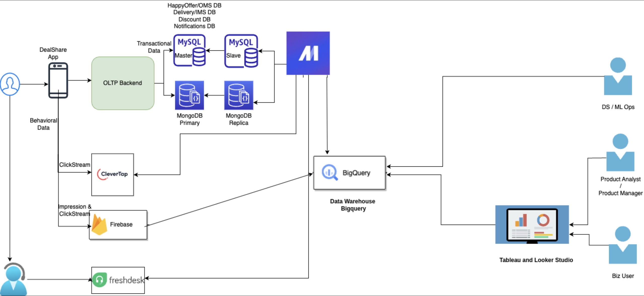The width and height of the screenshot is (644, 296).
Task: Select the 'Data Warehouse Bigquery' caption
Action: tap(353, 205)
